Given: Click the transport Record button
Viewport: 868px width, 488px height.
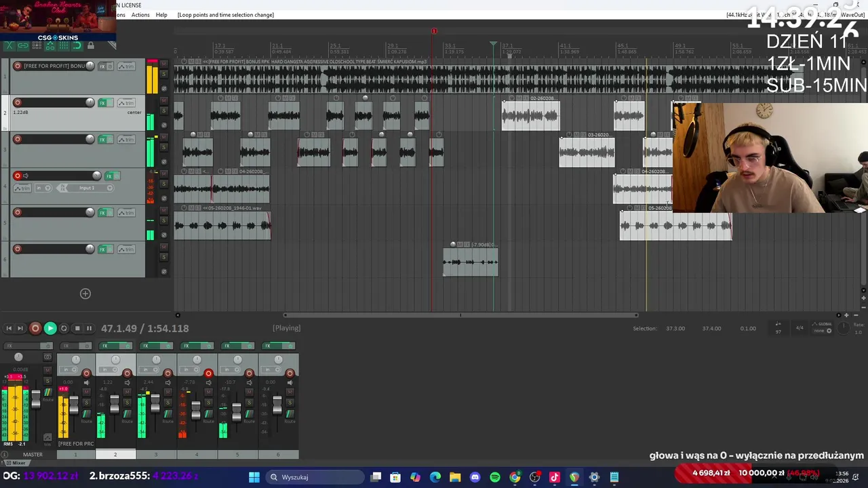Looking at the screenshot, I should (35, 328).
